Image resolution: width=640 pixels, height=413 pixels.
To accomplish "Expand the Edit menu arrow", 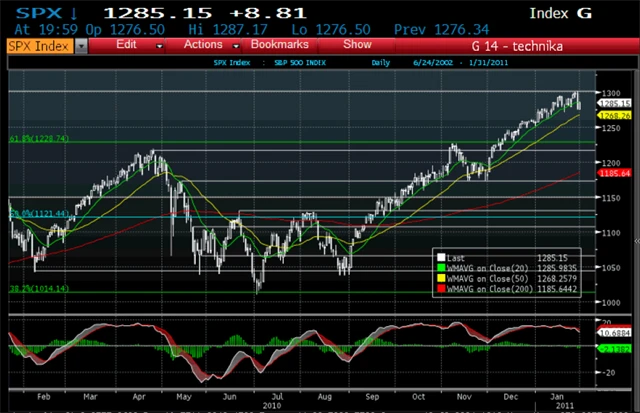I will click(x=160, y=47).
